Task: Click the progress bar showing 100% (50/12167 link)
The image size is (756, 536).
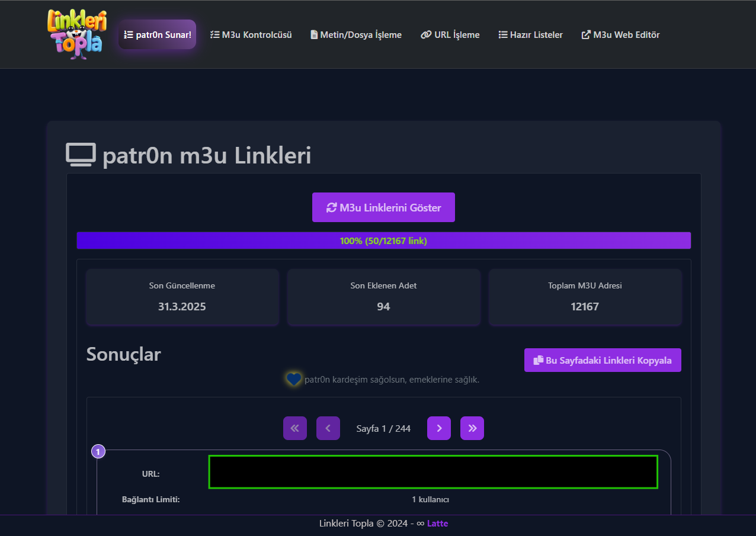Action: (383, 240)
